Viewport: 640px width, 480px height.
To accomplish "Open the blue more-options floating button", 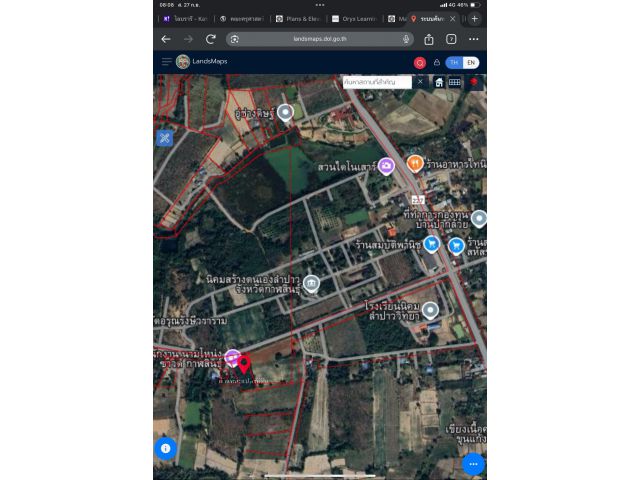I will tap(473, 463).
